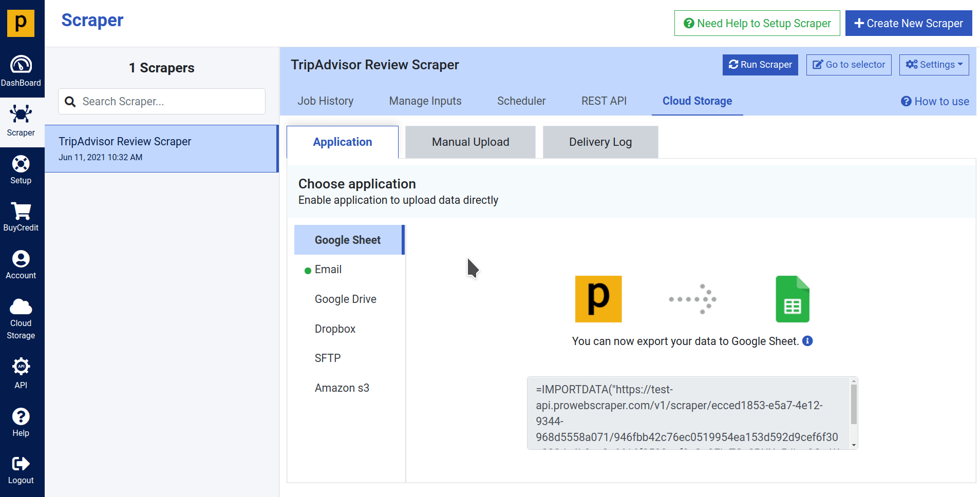This screenshot has height=497, width=980.
Task: Expand the Settings dropdown
Action: tap(934, 65)
